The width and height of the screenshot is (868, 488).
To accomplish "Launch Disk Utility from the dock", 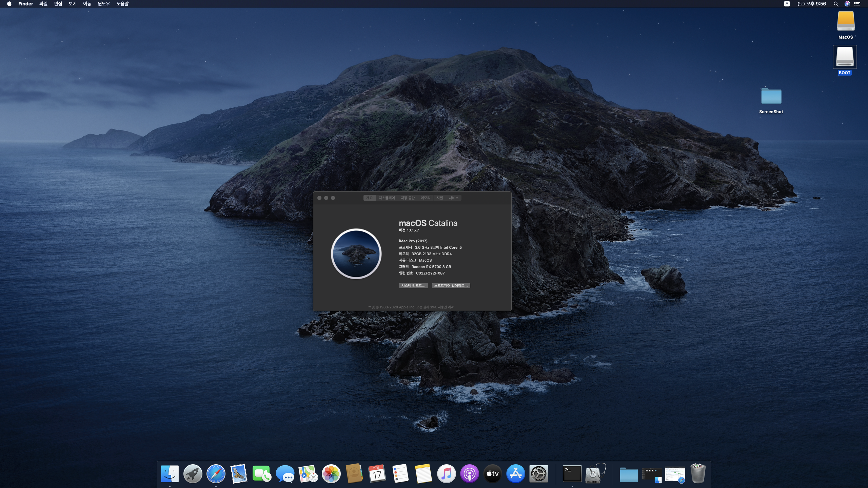I will [x=595, y=473].
